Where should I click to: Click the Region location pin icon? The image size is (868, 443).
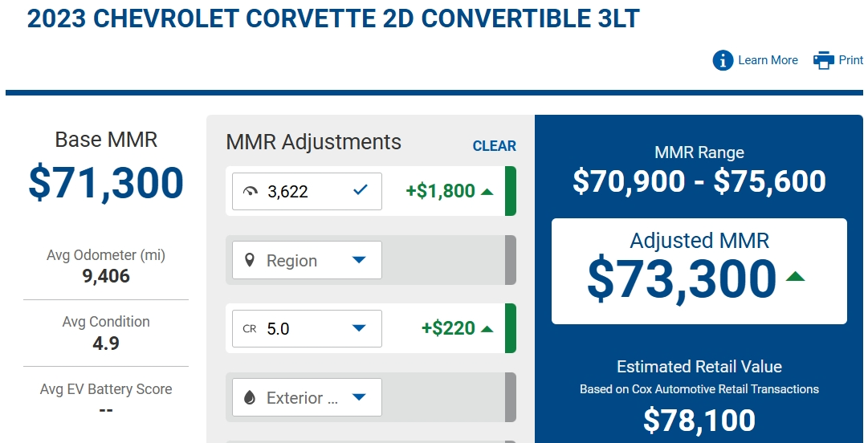click(x=250, y=260)
